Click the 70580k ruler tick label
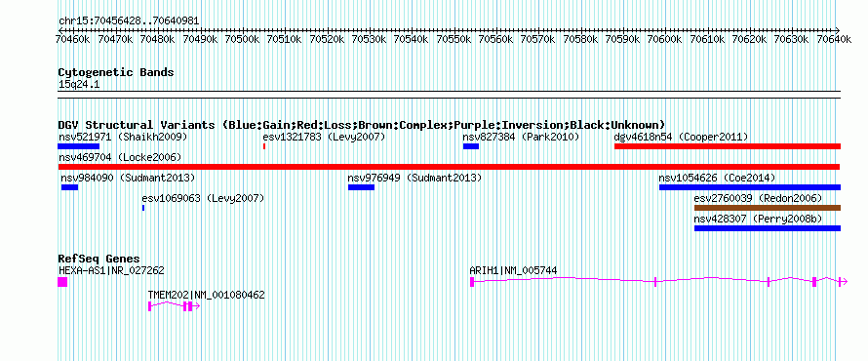This screenshot has width=868, height=361. pos(580,39)
